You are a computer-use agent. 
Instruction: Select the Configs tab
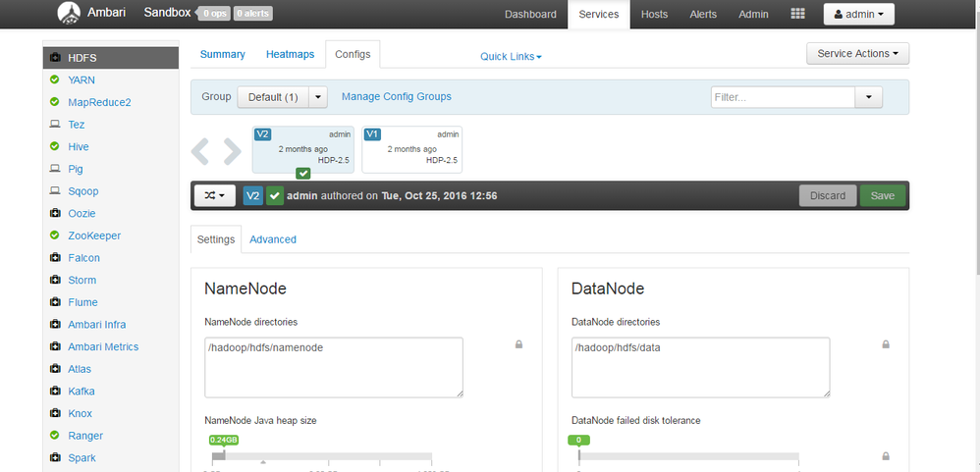353,54
